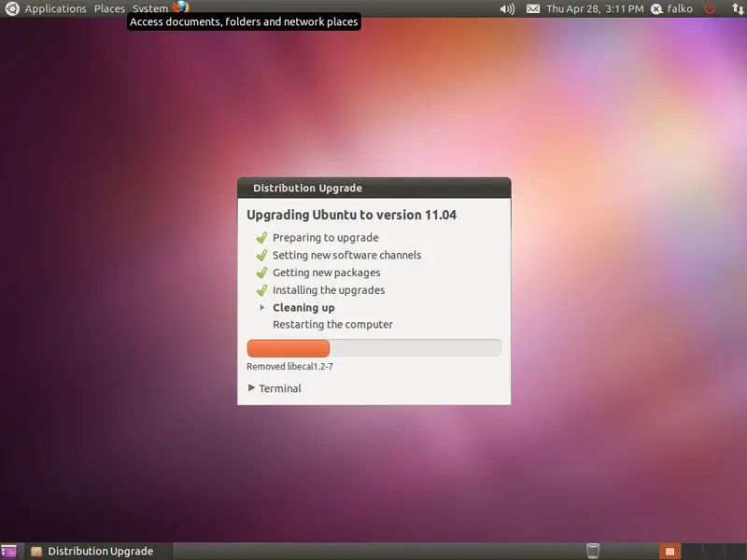The height and width of the screenshot is (560, 747).
Task: Open the sound volume indicator
Action: 507,8
